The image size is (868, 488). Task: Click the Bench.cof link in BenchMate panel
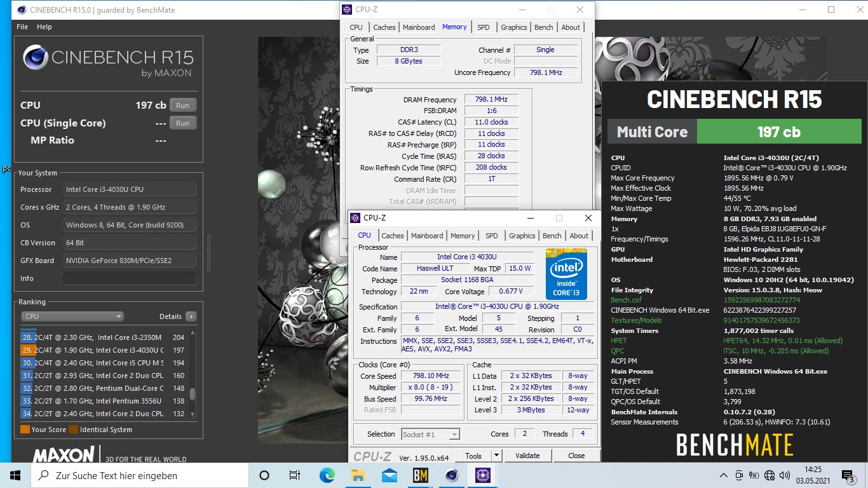tap(626, 300)
